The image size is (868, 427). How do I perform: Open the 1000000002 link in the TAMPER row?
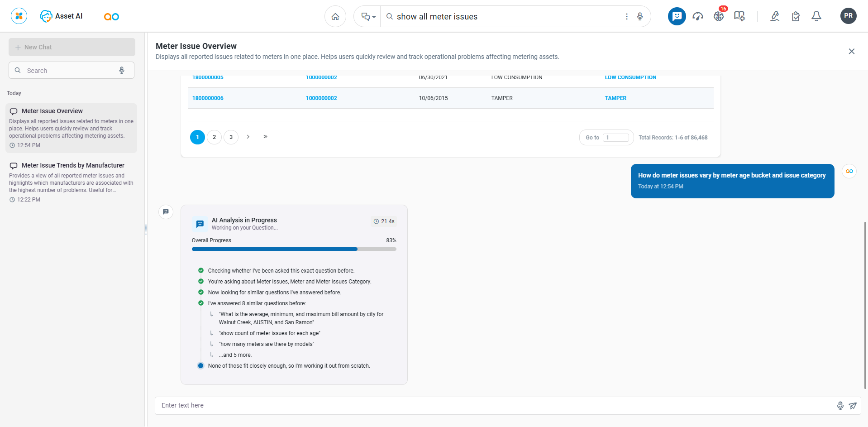click(321, 98)
